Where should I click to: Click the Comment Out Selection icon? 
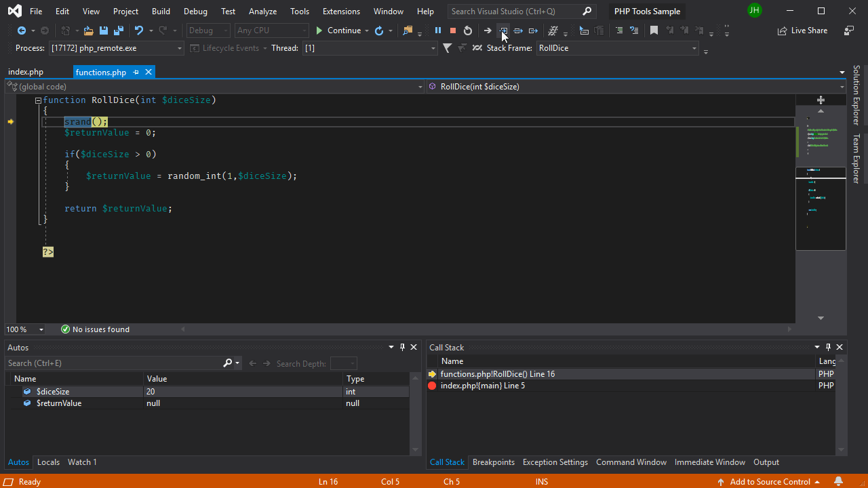619,30
